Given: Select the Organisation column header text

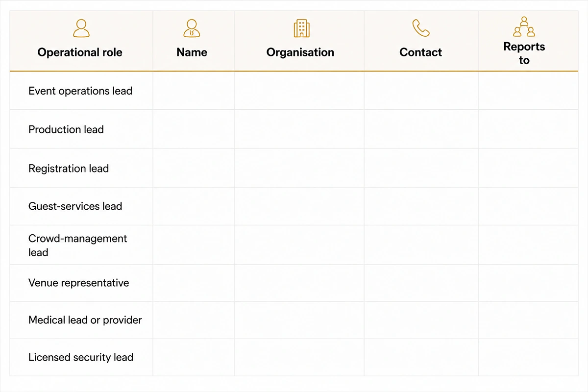Looking at the screenshot, I should (x=300, y=52).
